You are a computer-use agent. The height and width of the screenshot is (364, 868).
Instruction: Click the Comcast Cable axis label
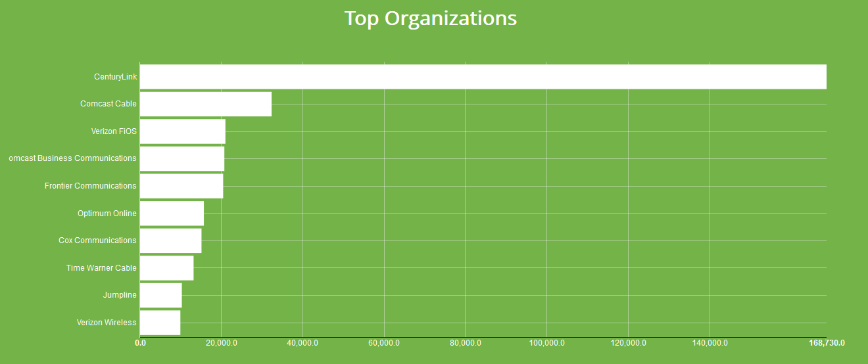pos(108,104)
